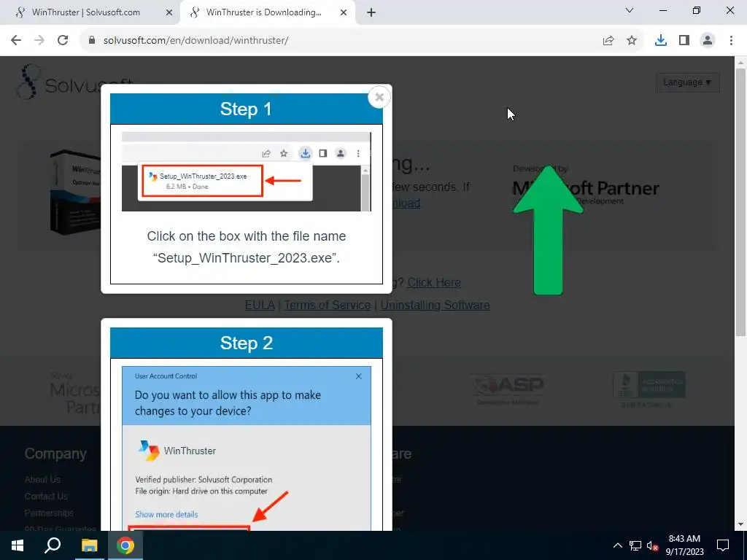Click the BBB Accredited Business badge
Image resolution: width=747 pixels, height=560 pixels.
(649, 389)
